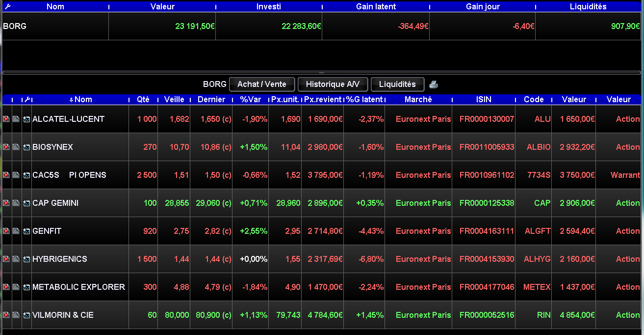The image size is (644, 335).
Task: Open chart icon for CAC5S PI OPENS
Action: 26,175
